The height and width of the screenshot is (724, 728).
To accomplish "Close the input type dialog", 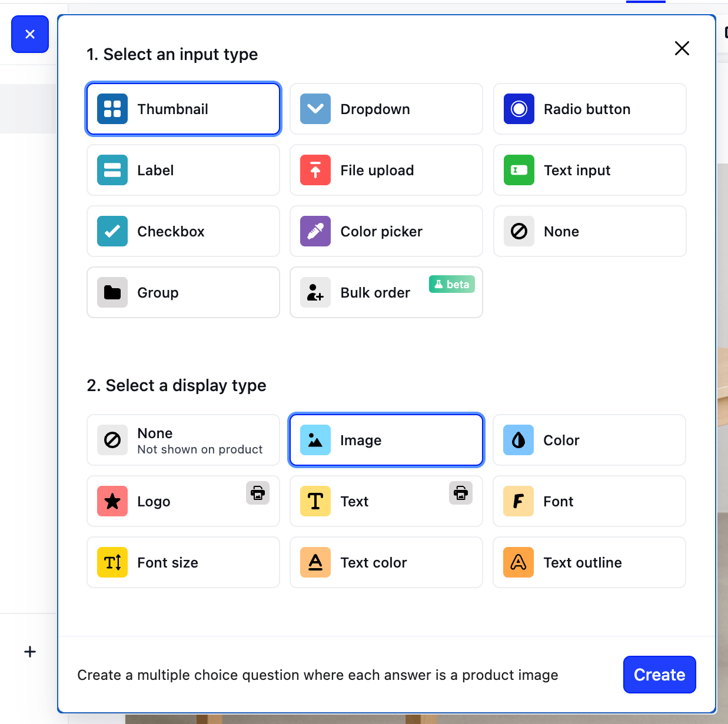I will tap(682, 48).
